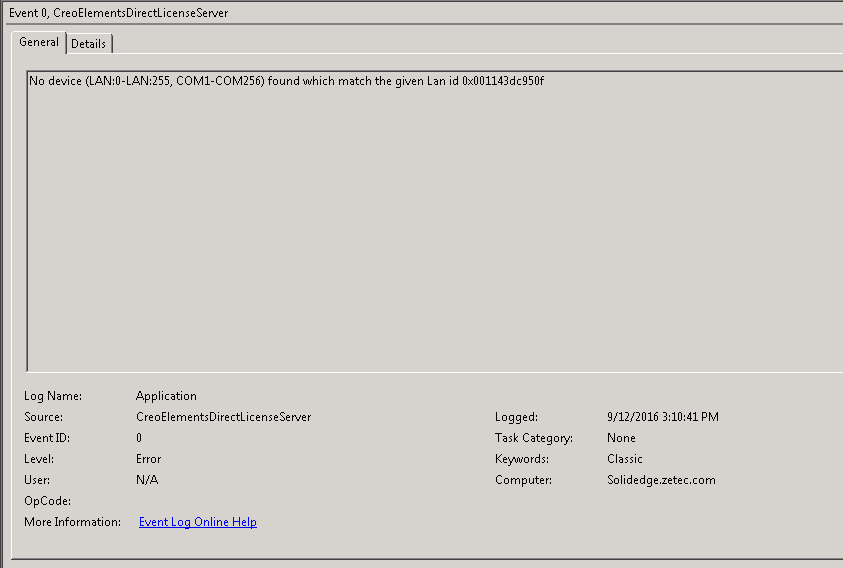The height and width of the screenshot is (568, 843).
Task: Click the 'Computer:' label
Action: [524, 480]
